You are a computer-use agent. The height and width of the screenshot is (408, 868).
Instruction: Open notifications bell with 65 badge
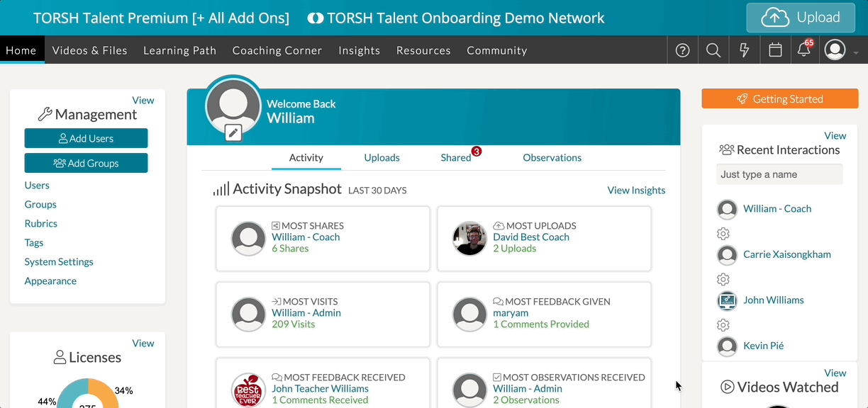click(x=804, y=50)
